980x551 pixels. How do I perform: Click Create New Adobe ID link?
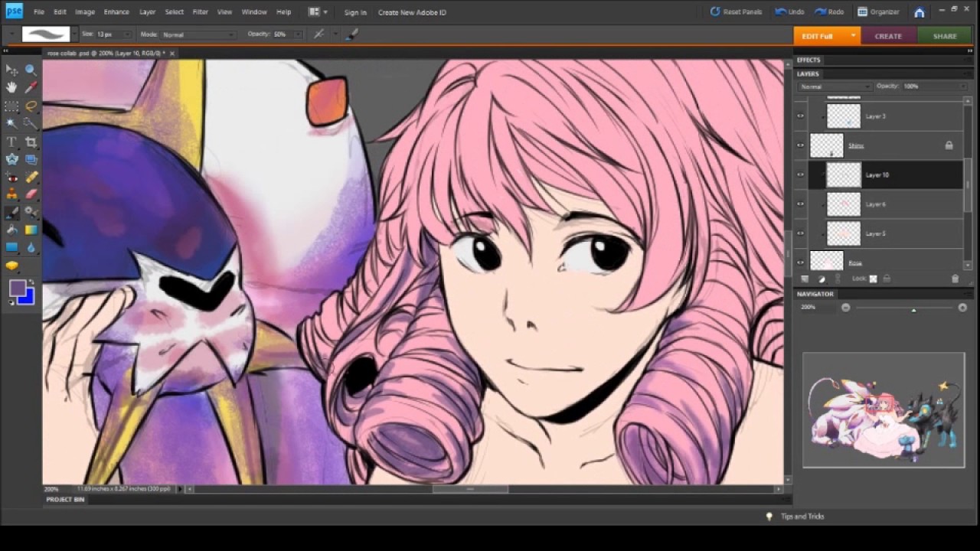point(412,12)
